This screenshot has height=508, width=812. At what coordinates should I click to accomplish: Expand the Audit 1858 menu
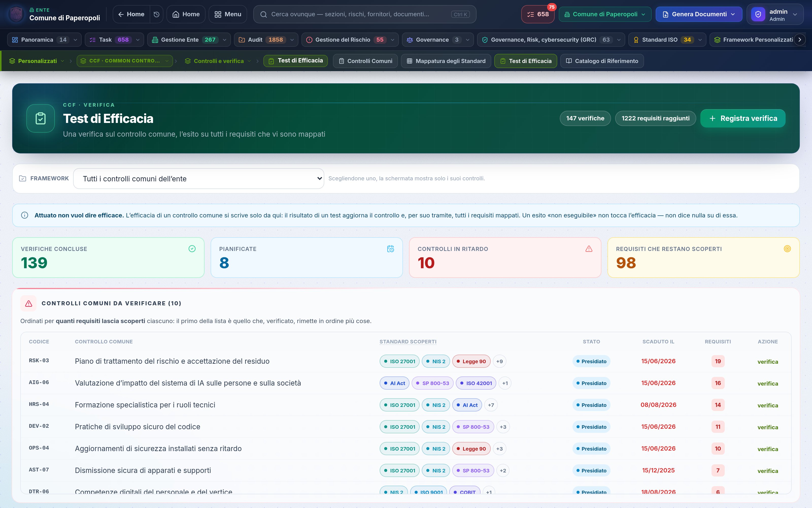coord(266,40)
